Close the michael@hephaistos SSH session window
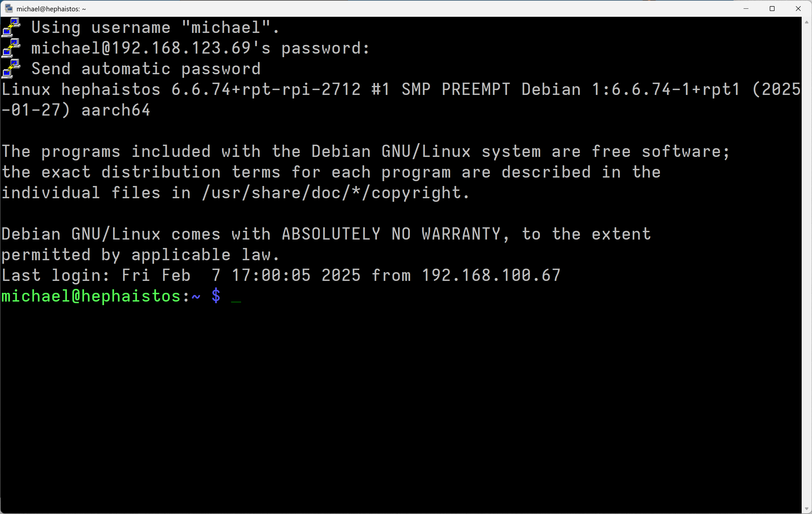This screenshot has width=812, height=514. pos(798,9)
